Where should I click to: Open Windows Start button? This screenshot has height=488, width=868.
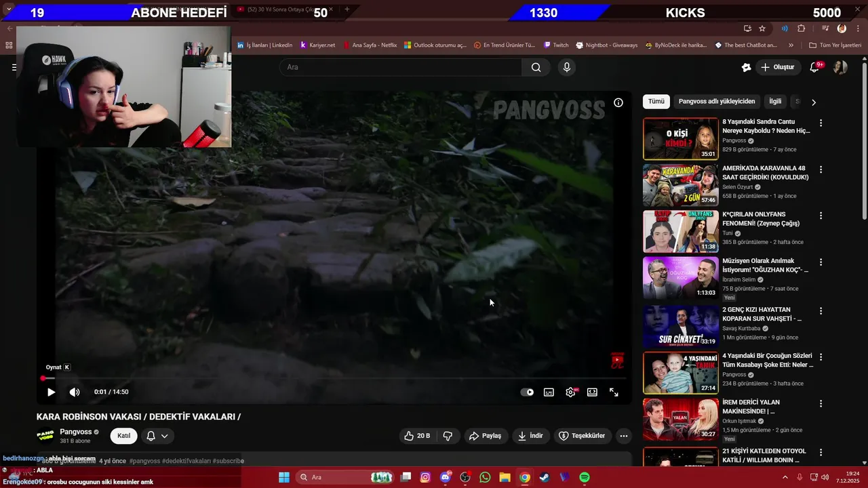point(283,477)
